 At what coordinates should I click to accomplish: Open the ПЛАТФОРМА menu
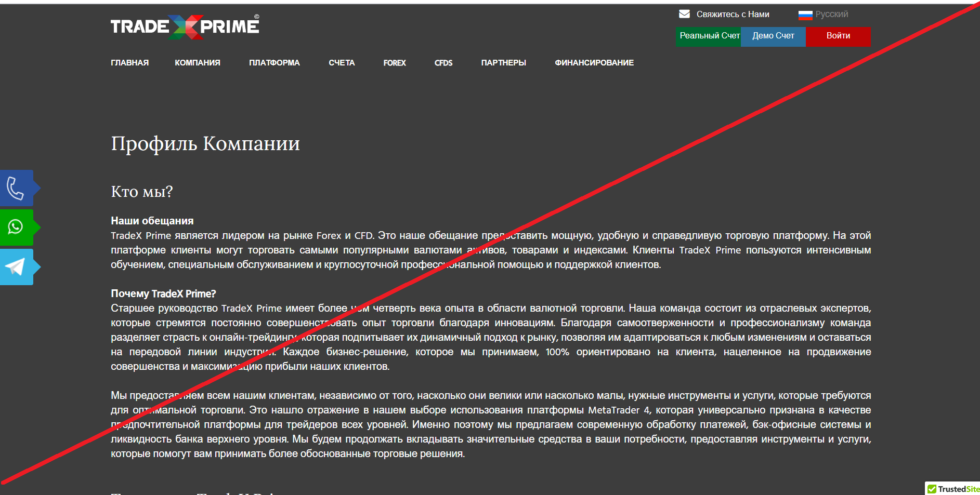(x=275, y=63)
